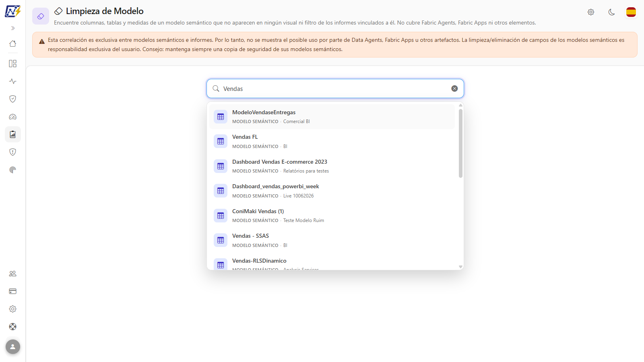The image size is (644, 362).
Task: Toggle dark mode with the moon icon
Action: tap(611, 12)
